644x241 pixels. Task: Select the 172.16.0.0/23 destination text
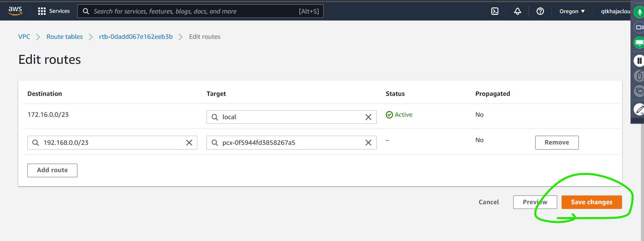tap(48, 115)
